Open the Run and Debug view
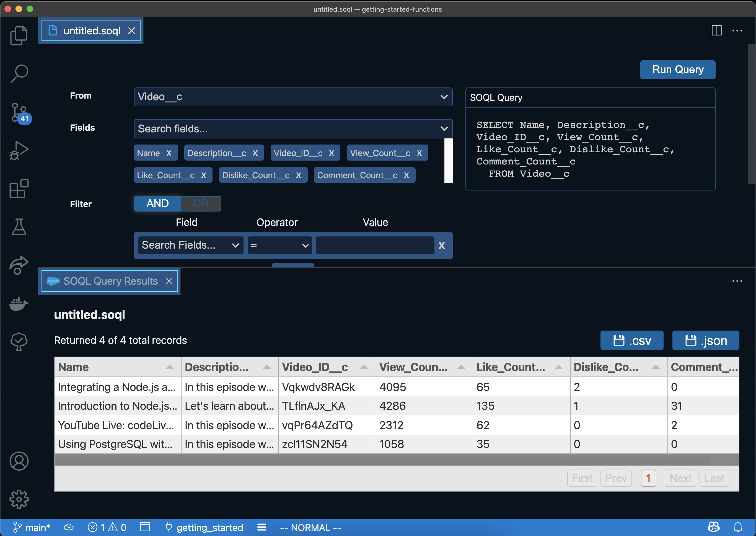Screen dimensions: 756x536 (19, 150)
